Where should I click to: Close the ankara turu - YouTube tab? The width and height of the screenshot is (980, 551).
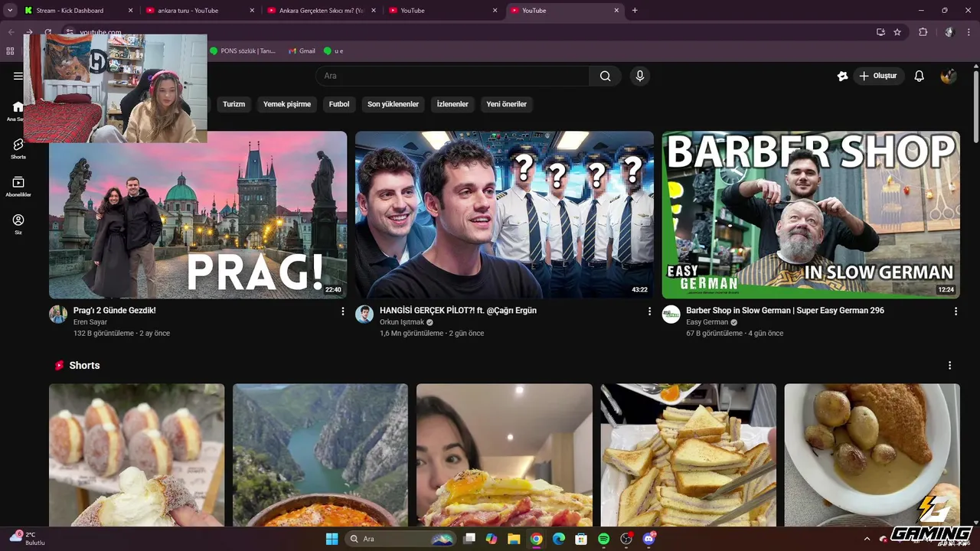pyautogui.click(x=252, y=11)
